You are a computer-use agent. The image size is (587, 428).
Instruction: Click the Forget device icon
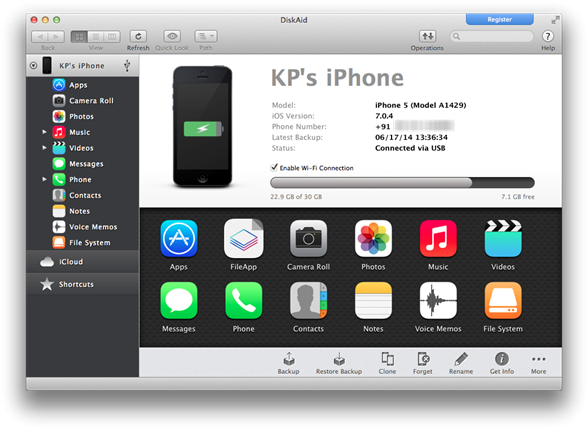(x=423, y=359)
